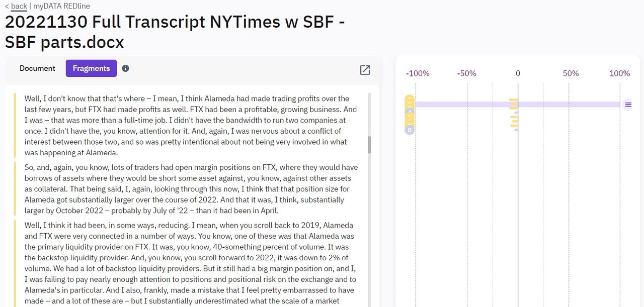Click the 0 axis label
The width and height of the screenshot is (644, 307).
(518, 73)
